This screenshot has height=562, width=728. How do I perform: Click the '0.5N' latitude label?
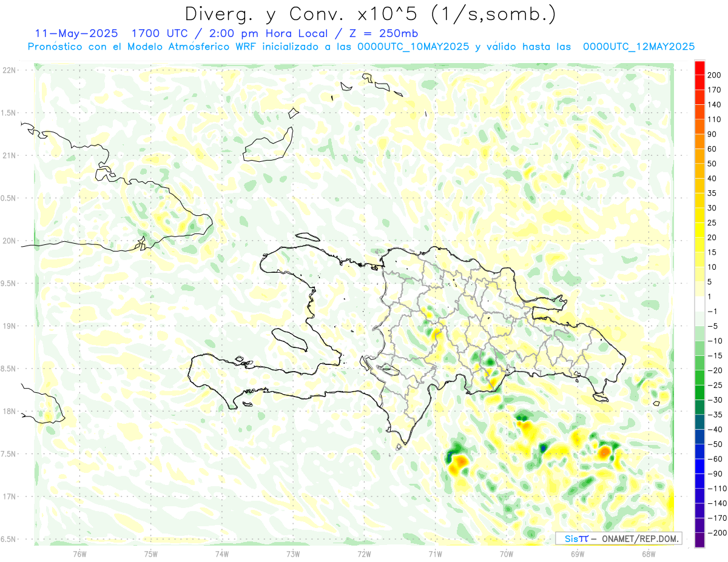(9, 198)
